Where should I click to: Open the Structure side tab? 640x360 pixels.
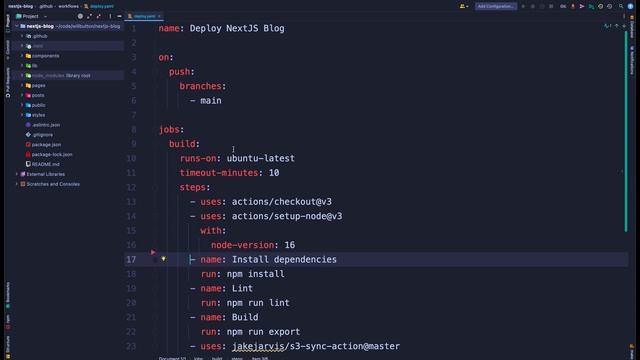[7, 347]
